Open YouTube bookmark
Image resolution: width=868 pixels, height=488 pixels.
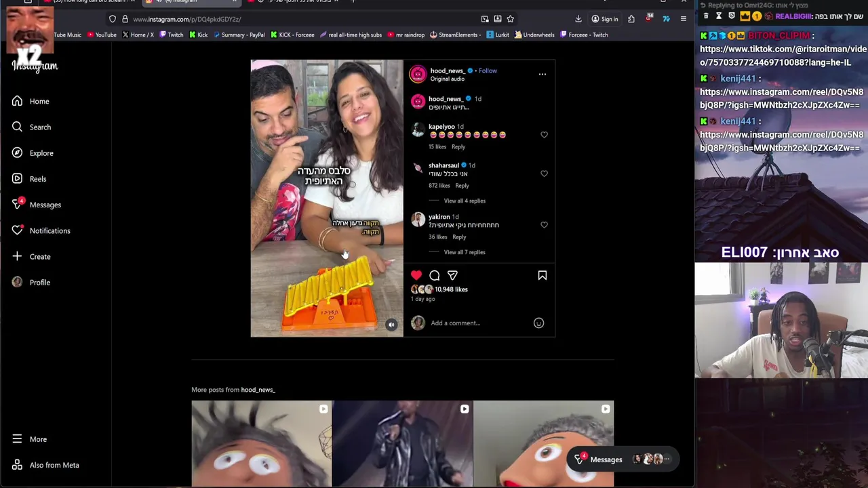[x=102, y=35]
